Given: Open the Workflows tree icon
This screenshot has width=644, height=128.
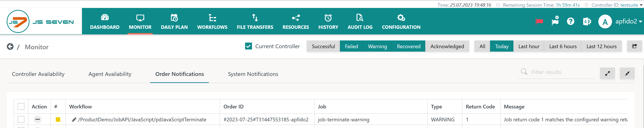Looking at the screenshot, I should pos(212,18).
